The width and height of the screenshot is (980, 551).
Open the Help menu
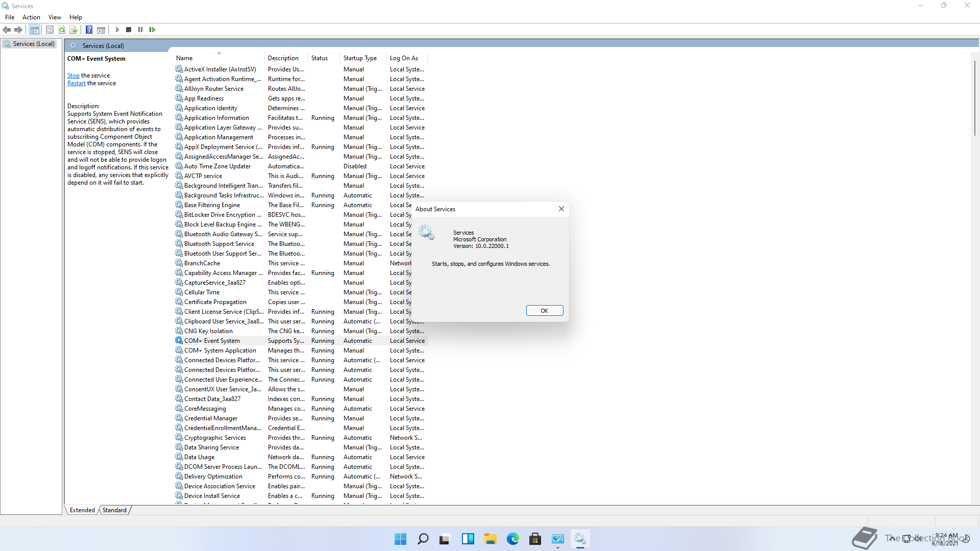point(76,17)
